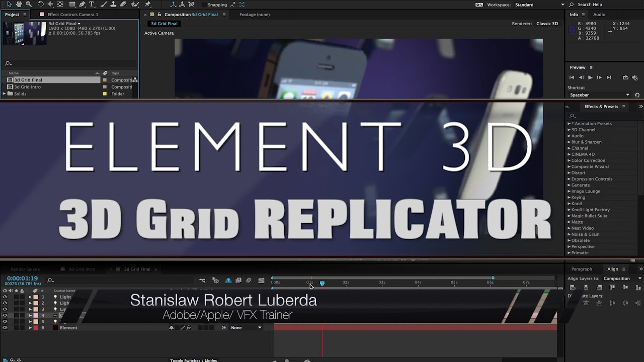The height and width of the screenshot is (362, 644).
Task: Toggle visibility of layer 5
Action: 5,321
